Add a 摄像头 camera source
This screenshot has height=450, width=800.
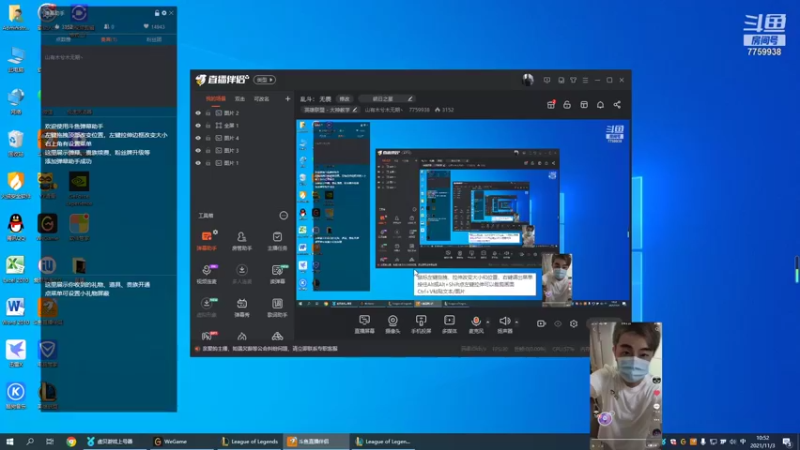pyautogui.click(x=392, y=324)
